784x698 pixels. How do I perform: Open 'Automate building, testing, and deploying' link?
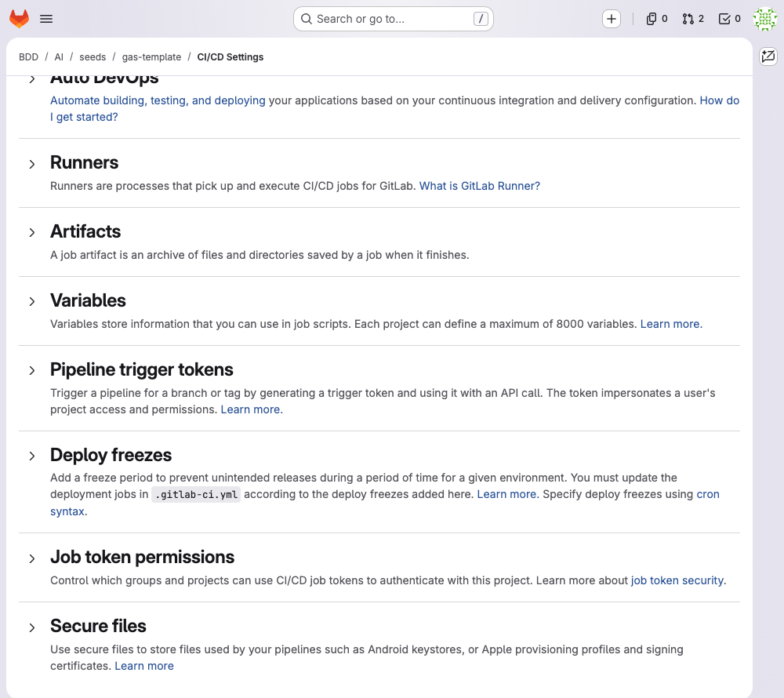click(x=158, y=100)
